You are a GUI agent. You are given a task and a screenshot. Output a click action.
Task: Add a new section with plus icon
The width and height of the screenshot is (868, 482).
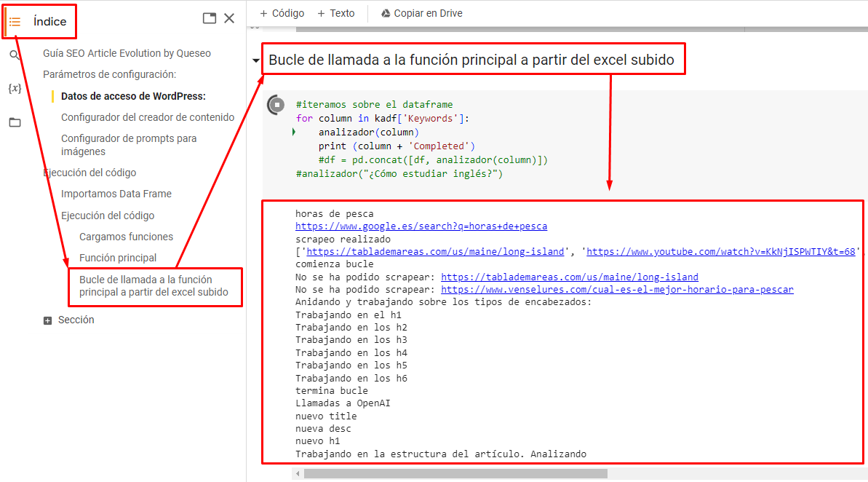(x=47, y=320)
